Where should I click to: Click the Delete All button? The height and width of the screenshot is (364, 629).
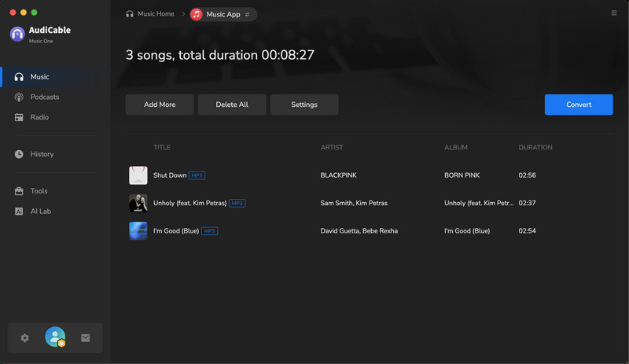[x=232, y=105]
